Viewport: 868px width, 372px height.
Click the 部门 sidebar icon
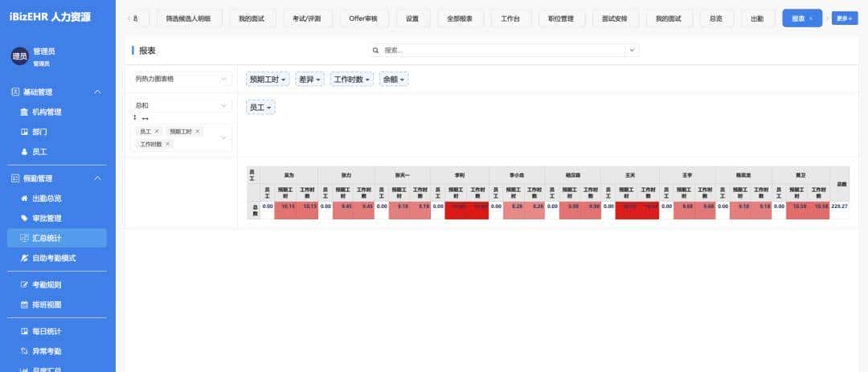pyautogui.click(x=24, y=132)
